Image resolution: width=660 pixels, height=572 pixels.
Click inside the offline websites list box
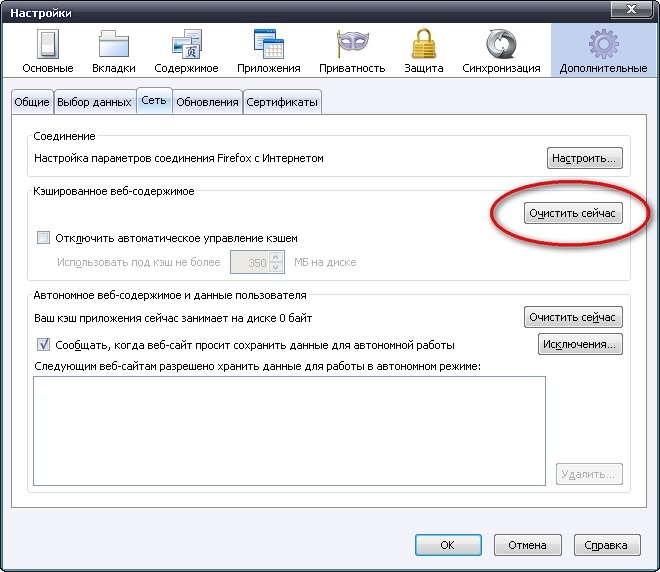pos(289,431)
